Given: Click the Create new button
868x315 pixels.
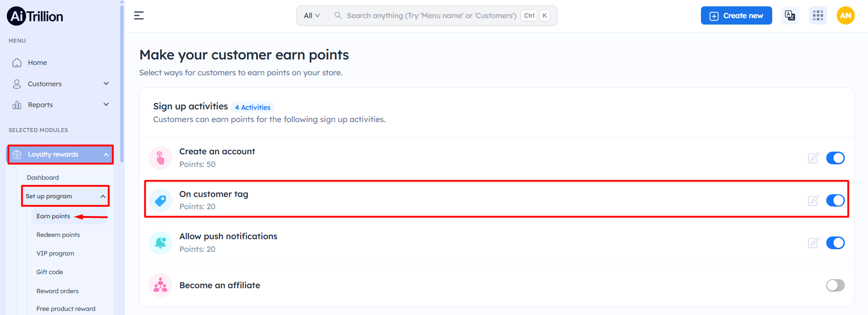Looking at the screenshot, I should point(736,15).
